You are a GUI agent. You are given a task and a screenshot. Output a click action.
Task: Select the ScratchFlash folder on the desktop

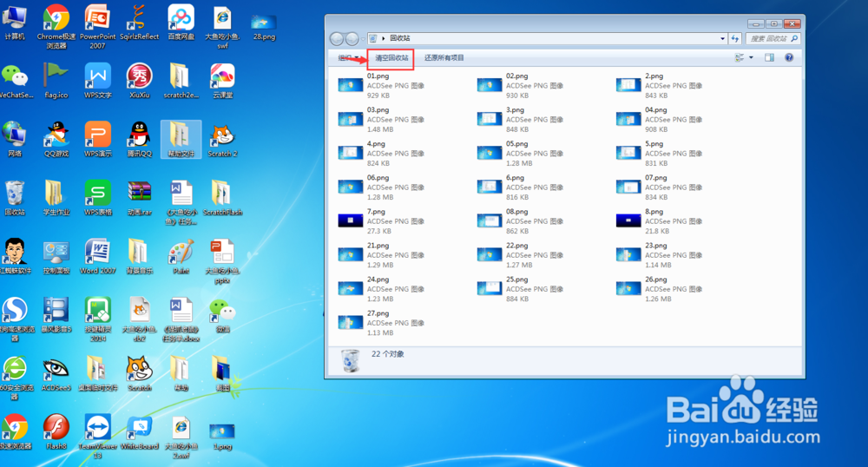pos(222,198)
